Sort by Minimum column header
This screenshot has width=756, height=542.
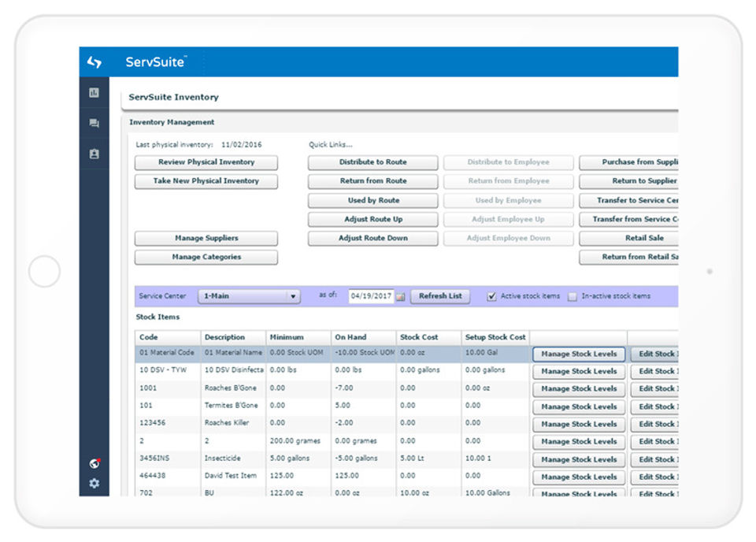298,337
